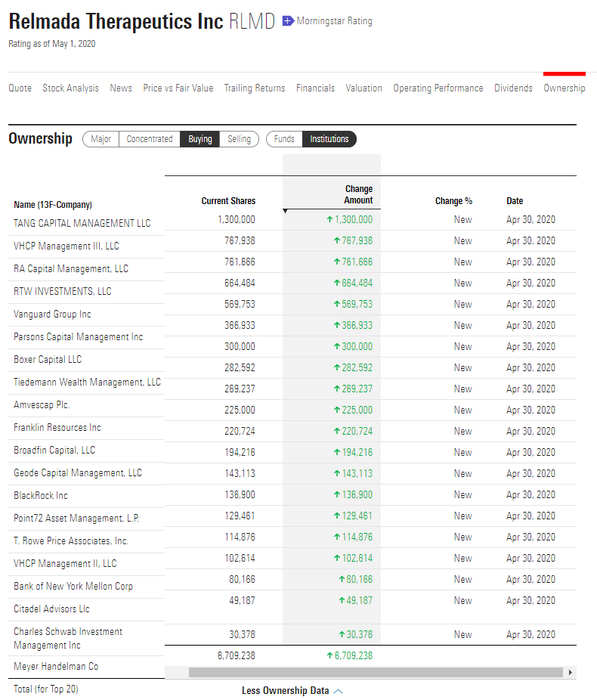Click Citadel Advisors Llc name

(x=51, y=609)
